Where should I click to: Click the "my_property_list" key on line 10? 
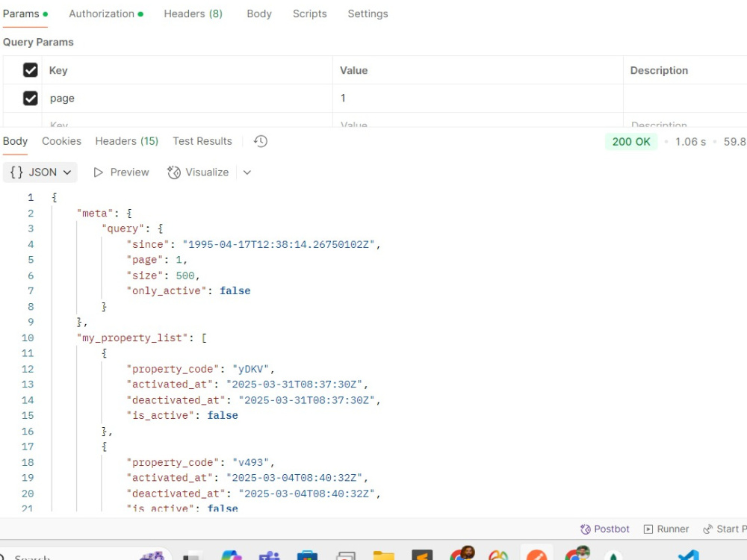[132, 337]
